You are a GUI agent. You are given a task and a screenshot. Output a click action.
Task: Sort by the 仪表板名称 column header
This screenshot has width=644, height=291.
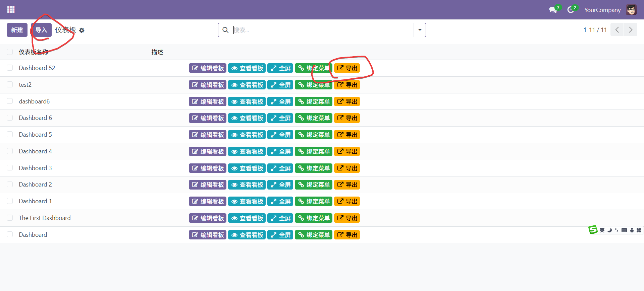click(34, 52)
